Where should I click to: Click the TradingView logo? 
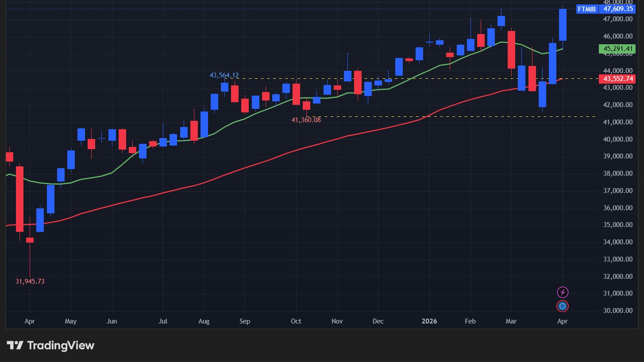[50, 345]
